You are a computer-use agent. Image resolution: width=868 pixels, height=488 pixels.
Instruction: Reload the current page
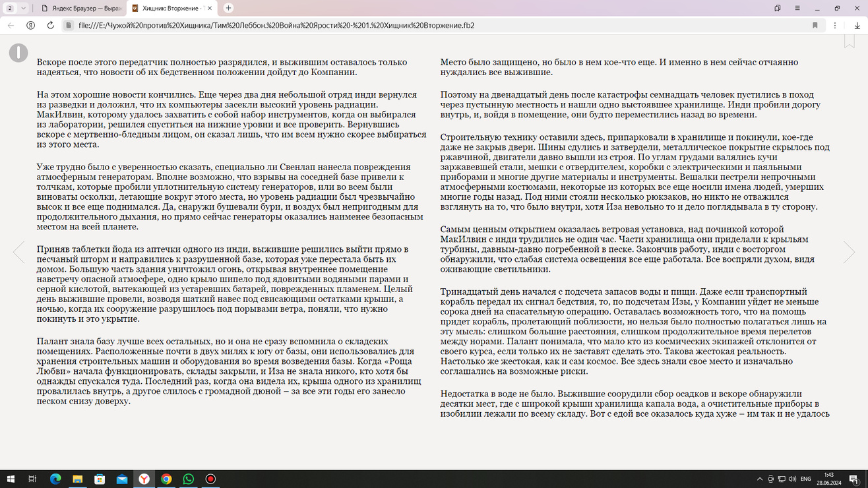[x=50, y=25]
